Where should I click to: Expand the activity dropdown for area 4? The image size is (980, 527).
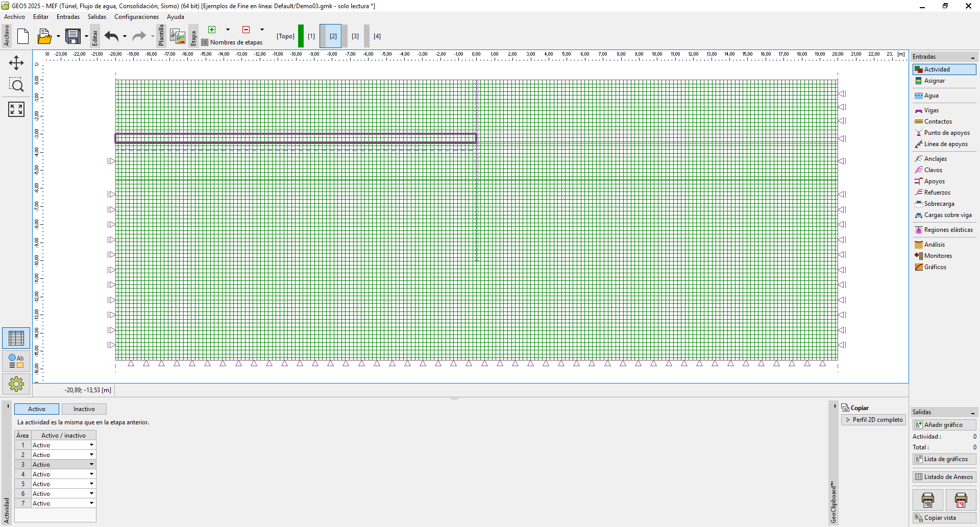[x=91, y=474]
